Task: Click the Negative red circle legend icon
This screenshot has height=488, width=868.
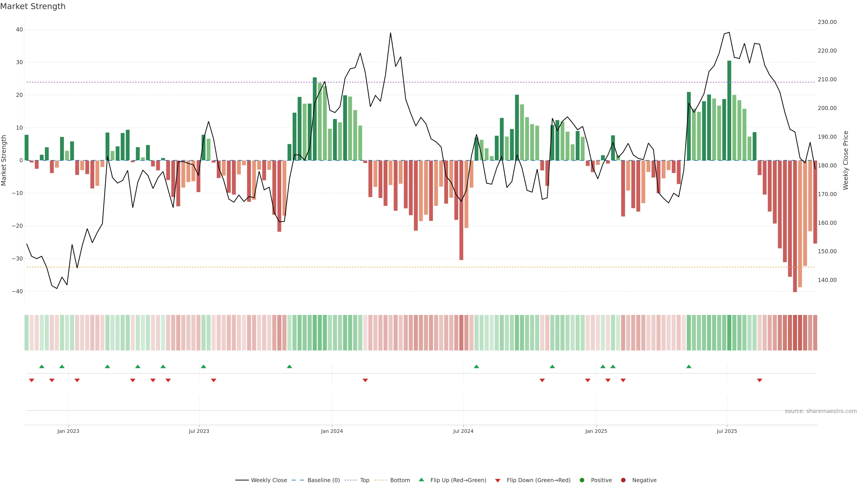Action: click(623, 480)
